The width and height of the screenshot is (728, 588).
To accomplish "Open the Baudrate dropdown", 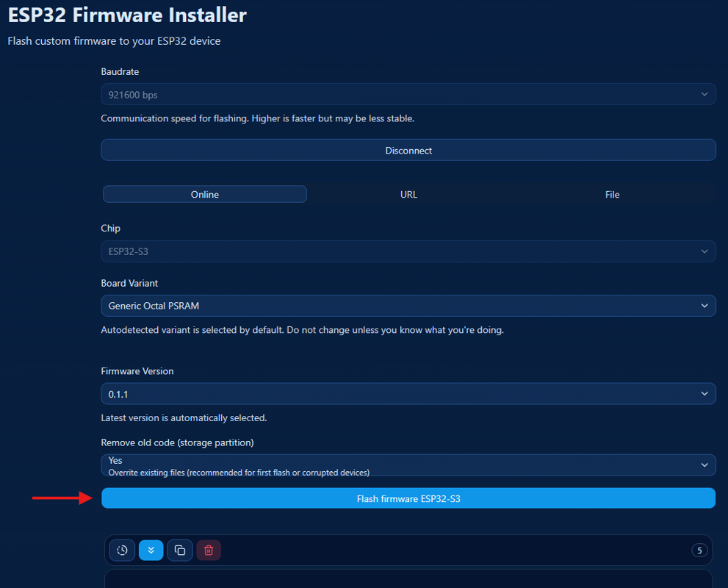I will click(408, 94).
